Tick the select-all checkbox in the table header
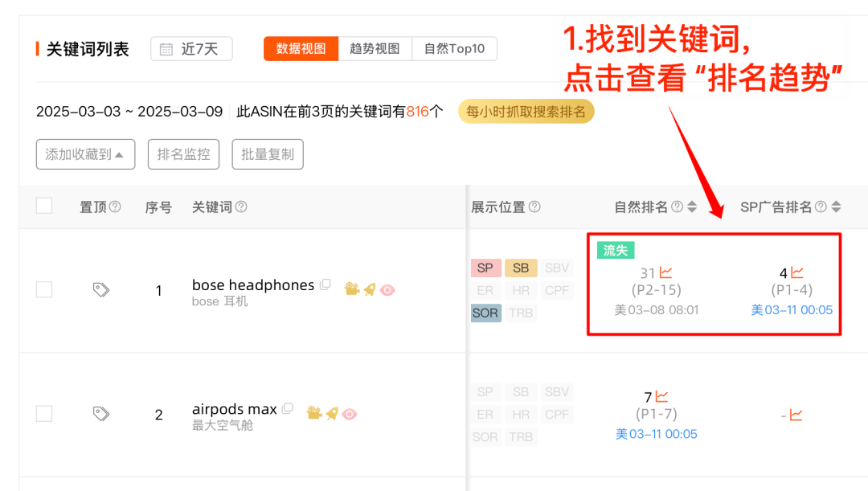 pyautogui.click(x=44, y=206)
